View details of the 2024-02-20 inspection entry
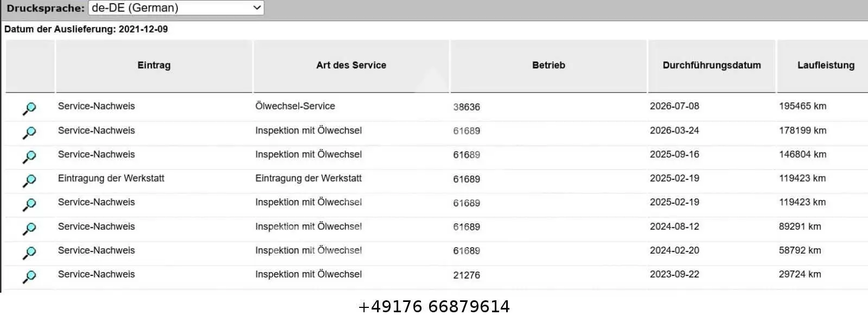The width and height of the screenshot is (868, 322). click(29, 253)
